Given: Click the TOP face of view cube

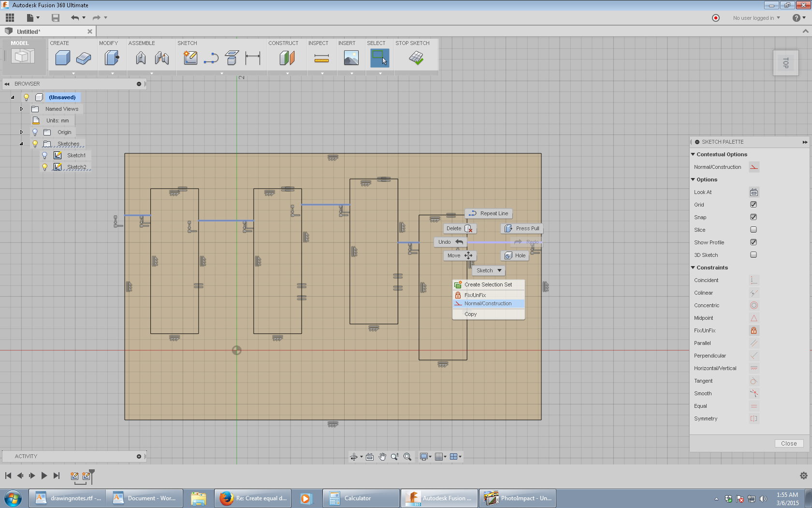Looking at the screenshot, I should pyautogui.click(x=786, y=63).
